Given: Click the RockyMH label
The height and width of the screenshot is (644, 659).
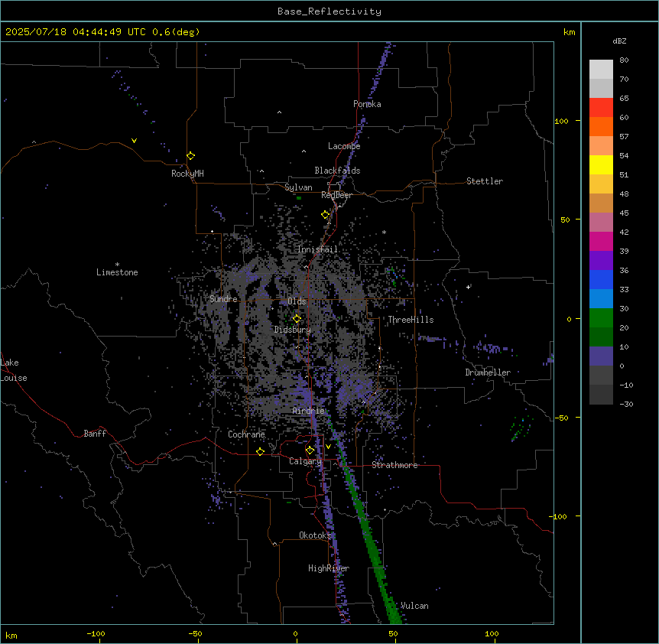Looking at the screenshot, I should [187, 174].
